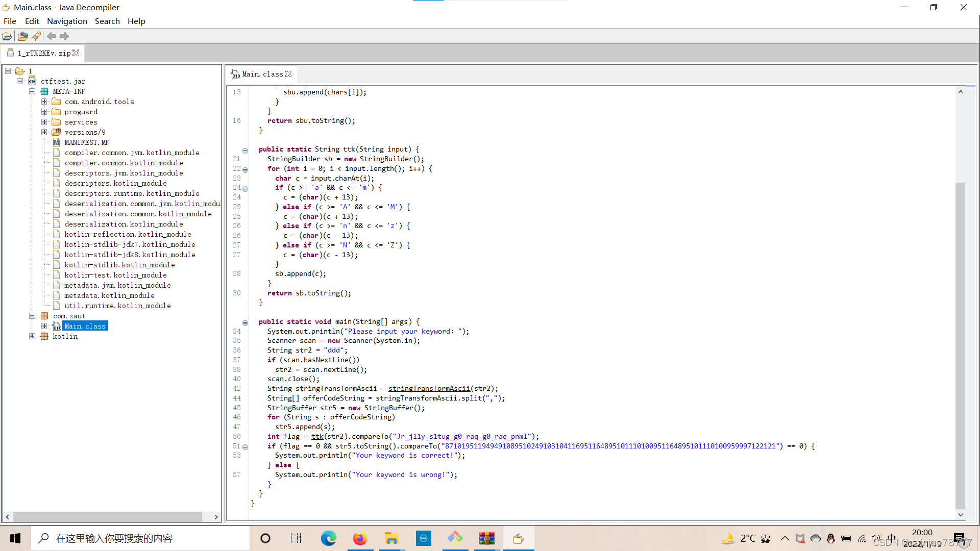Open File Explorer from taskbar
The image size is (980, 551).
[x=391, y=538]
